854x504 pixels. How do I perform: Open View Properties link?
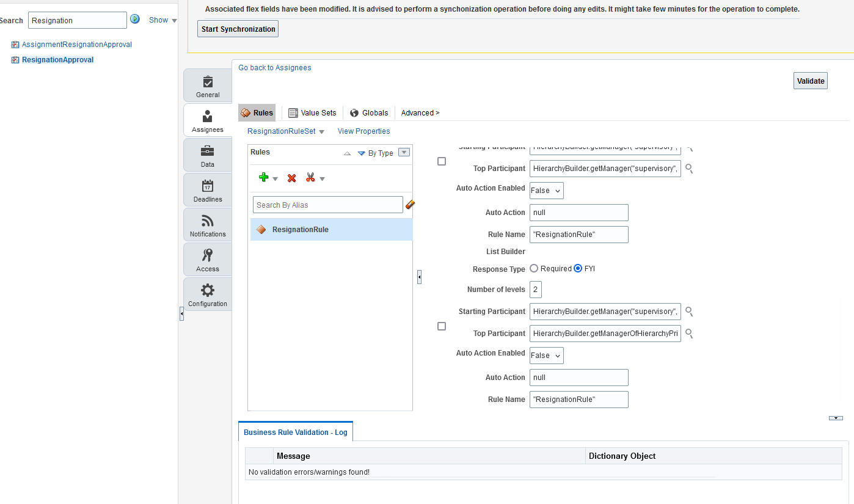(x=363, y=131)
